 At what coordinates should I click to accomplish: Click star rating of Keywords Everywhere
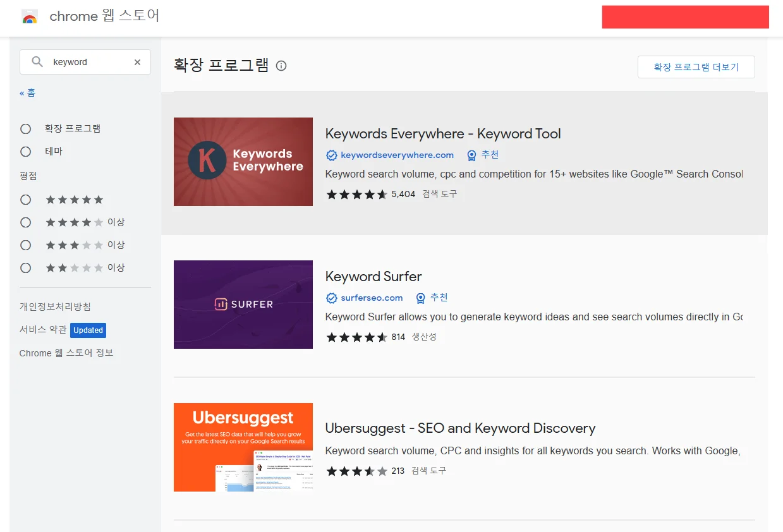[356, 195]
